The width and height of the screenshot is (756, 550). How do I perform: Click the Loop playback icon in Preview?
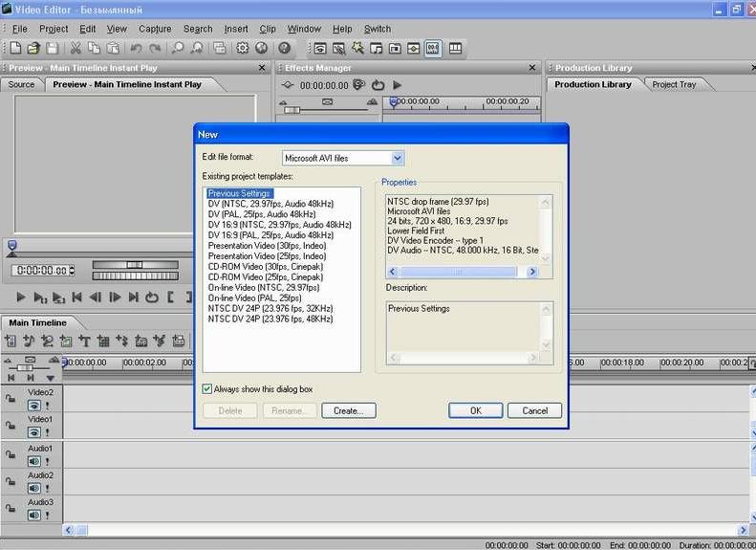pos(151,297)
